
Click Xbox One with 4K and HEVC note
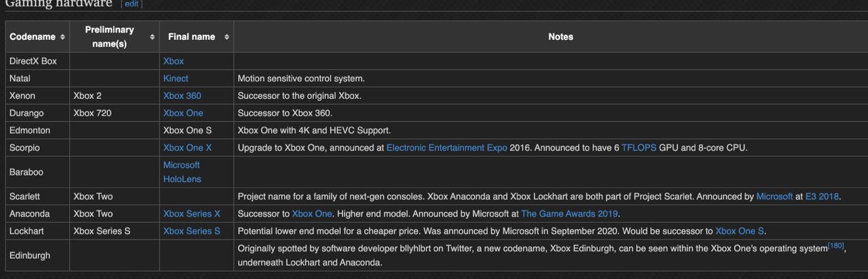pos(314,130)
